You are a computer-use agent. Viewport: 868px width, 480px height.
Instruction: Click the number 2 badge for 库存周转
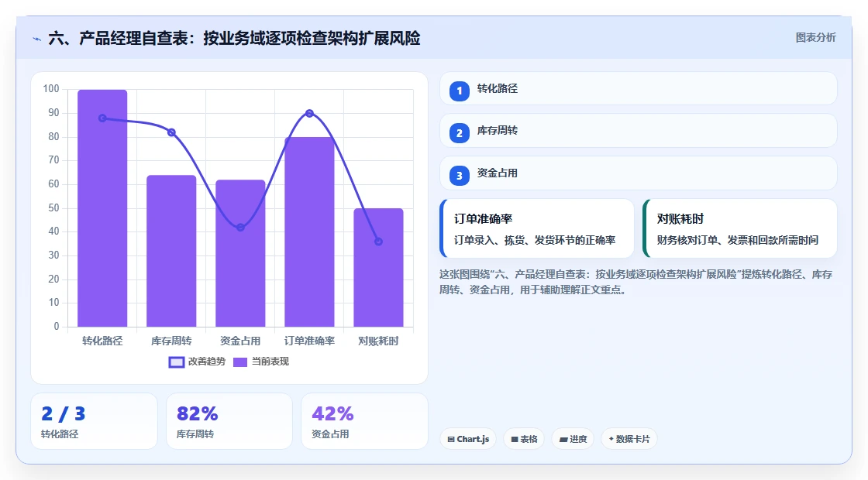pyautogui.click(x=459, y=132)
